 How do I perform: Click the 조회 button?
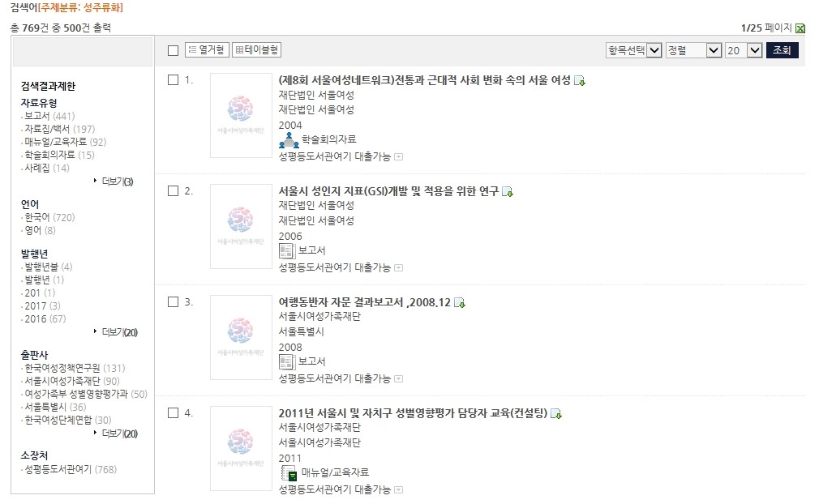782,50
